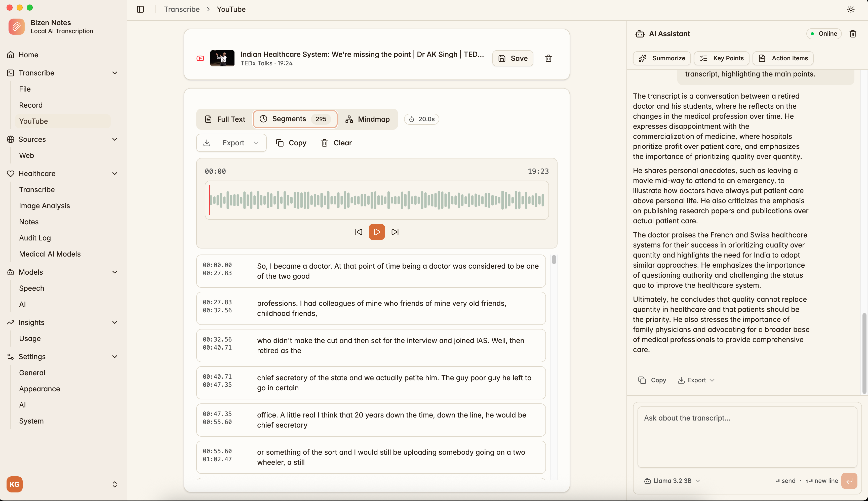The width and height of the screenshot is (868, 501).
Task: Switch theme with the sun icon
Action: pos(850,9)
